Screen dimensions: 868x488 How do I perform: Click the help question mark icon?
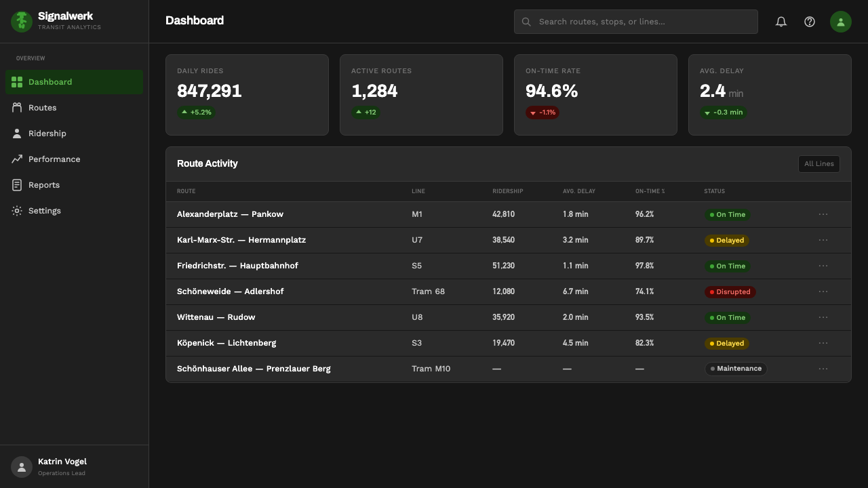point(810,22)
